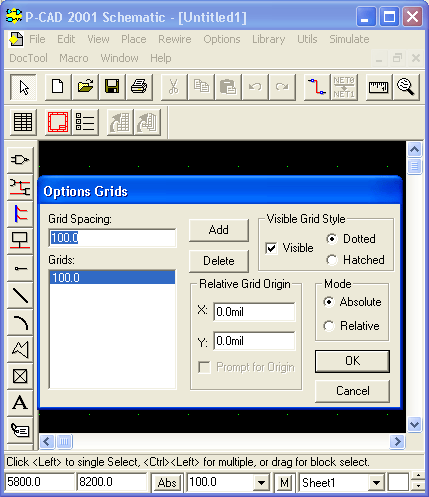Open the Library menu

coord(268,39)
